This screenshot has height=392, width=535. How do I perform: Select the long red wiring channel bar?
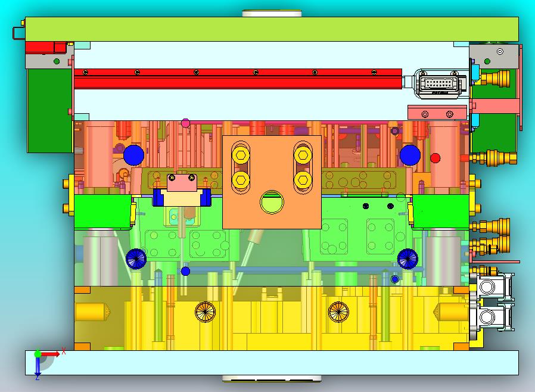coord(238,79)
